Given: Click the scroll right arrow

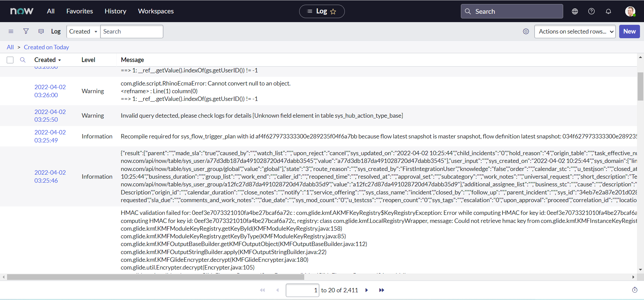Looking at the screenshot, I should click(633, 277).
